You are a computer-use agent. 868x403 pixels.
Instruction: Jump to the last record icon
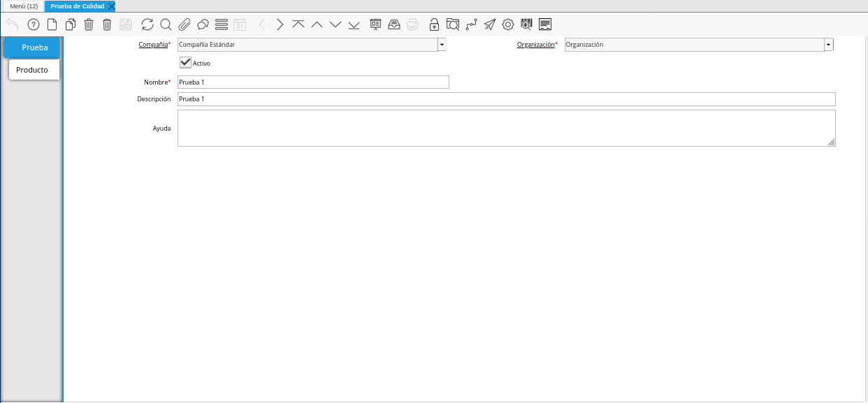pyautogui.click(x=354, y=24)
